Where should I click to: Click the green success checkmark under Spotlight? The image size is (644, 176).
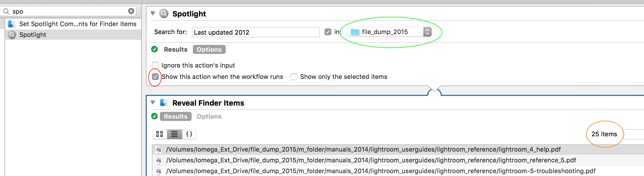pos(154,49)
